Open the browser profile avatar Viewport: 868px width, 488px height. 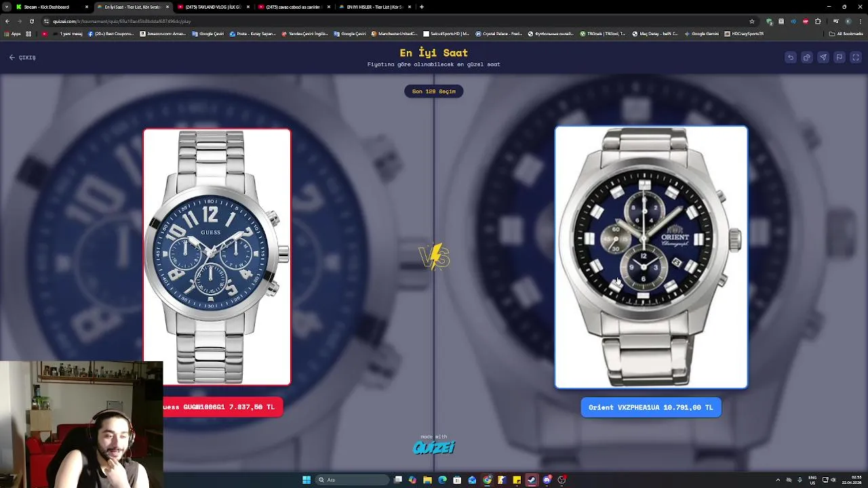[848, 21]
